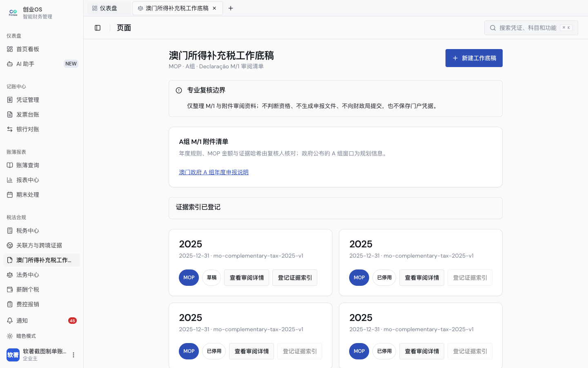Click the NEW badge beside AI 助手
Viewport: 588px width, 368px height.
click(71, 64)
